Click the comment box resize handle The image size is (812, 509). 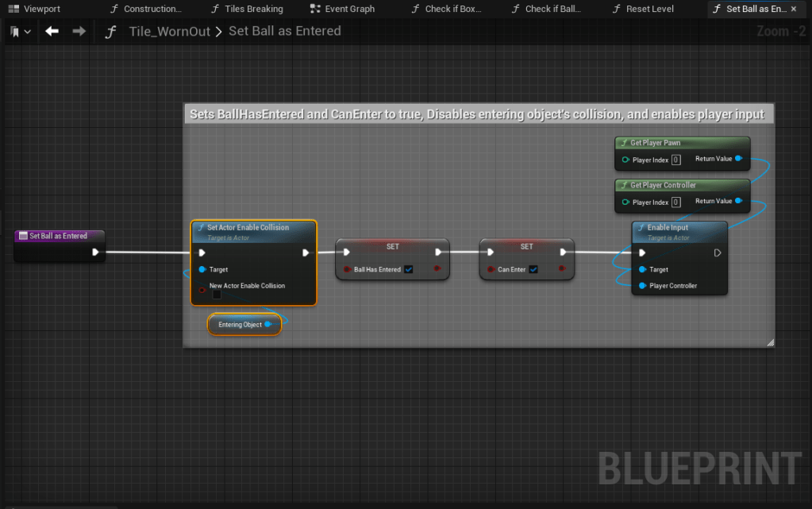pyautogui.click(x=769, y=342)
